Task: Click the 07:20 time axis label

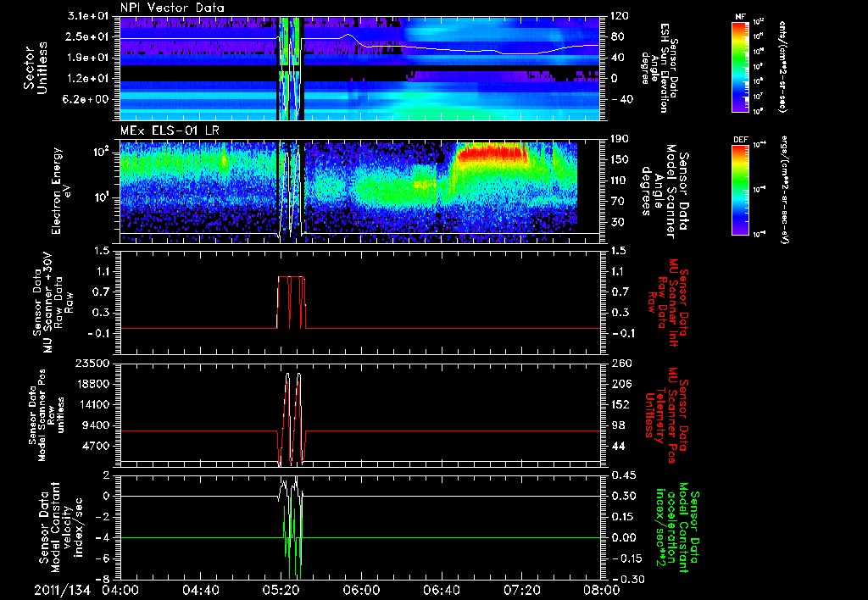Action: pos(521,590)
